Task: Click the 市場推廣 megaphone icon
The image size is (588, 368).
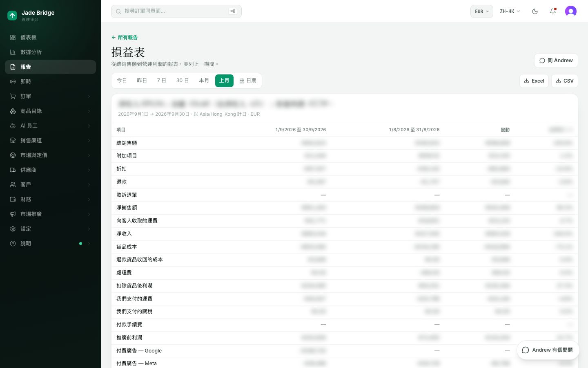Action: [13, 214]
